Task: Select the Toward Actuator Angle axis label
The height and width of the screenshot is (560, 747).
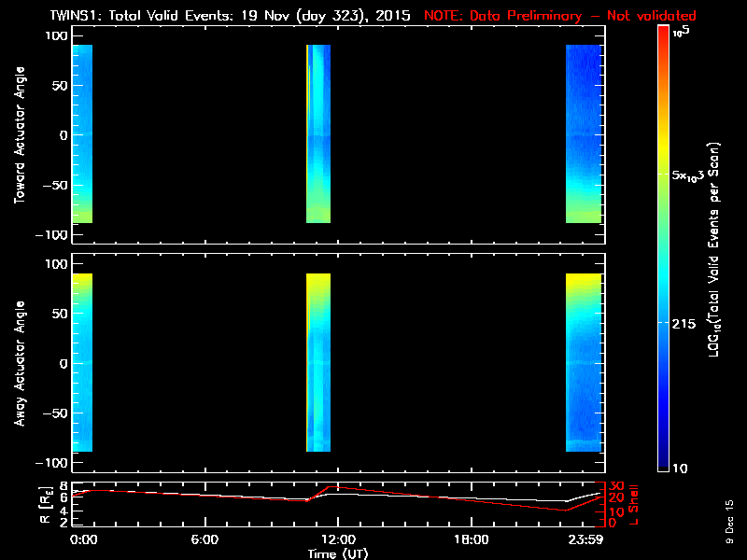Action: pos(20,134)
